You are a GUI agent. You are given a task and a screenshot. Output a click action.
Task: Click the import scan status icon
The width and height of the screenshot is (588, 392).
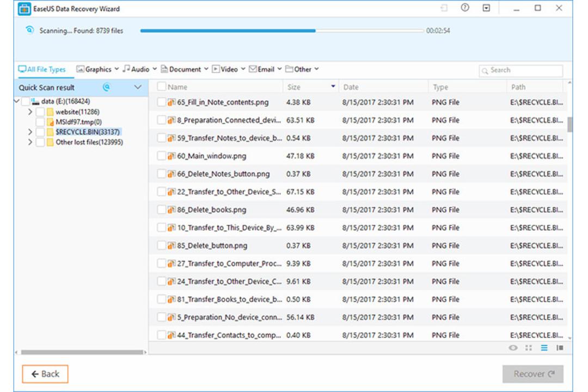tap(444, 8)
